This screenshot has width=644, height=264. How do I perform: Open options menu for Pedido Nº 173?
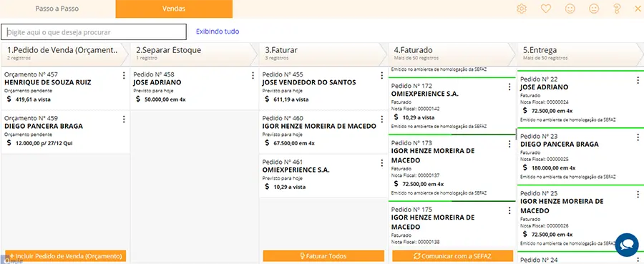(509, 144)
